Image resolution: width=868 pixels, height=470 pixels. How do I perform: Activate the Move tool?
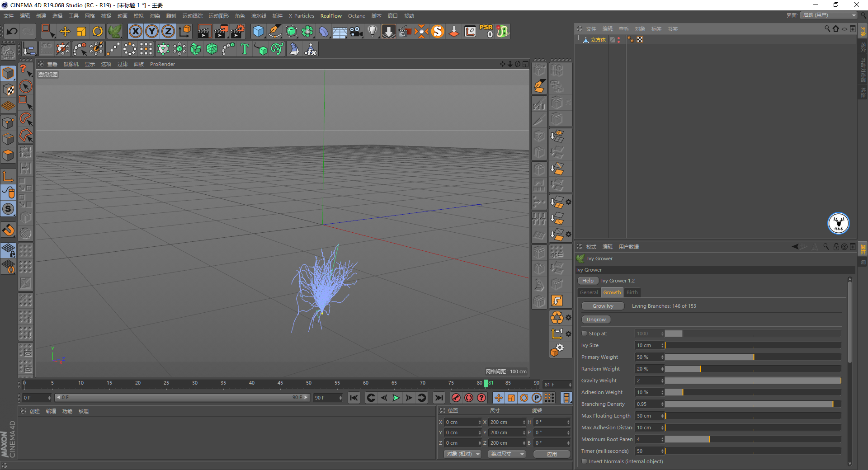[65, 31]
